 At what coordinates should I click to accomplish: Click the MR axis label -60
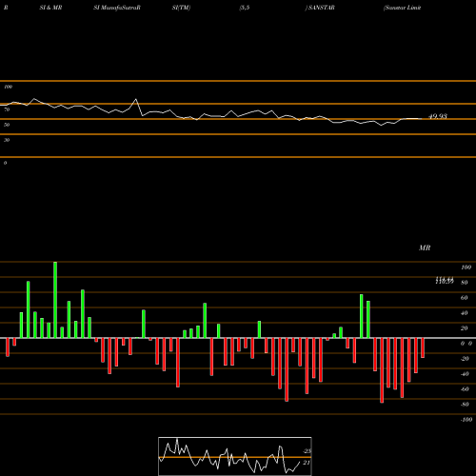click(x=465, y=389)
